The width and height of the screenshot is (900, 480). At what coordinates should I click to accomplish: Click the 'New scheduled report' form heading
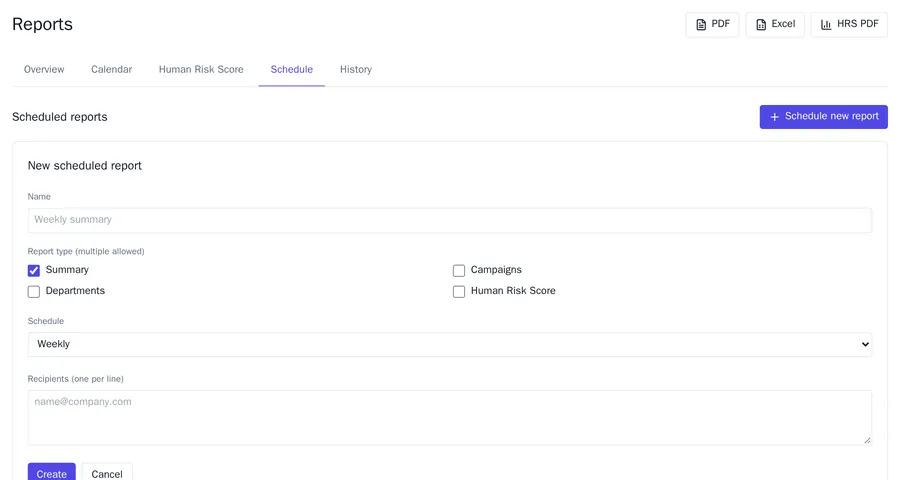coord(84,165)
